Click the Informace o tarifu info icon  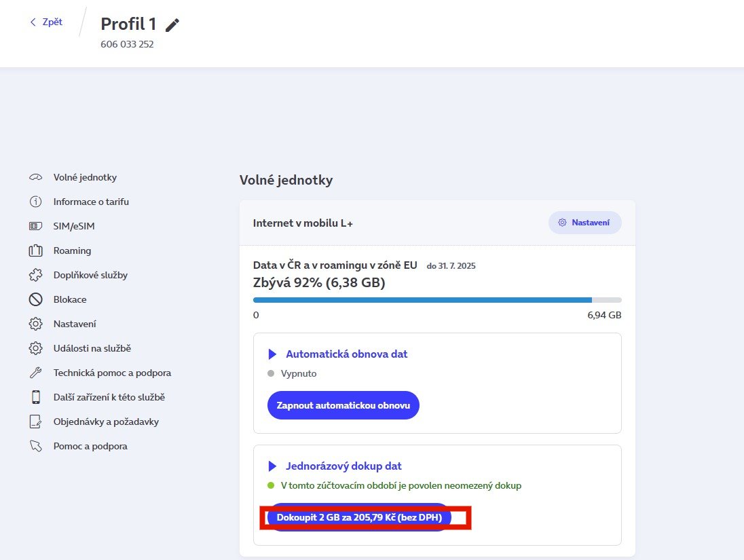coord(35,202)
